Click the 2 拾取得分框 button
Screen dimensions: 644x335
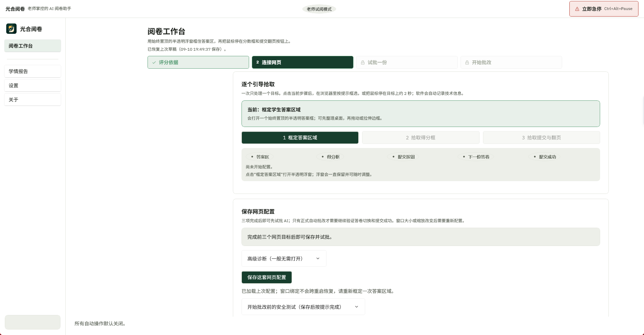click(x=421, y=138)
